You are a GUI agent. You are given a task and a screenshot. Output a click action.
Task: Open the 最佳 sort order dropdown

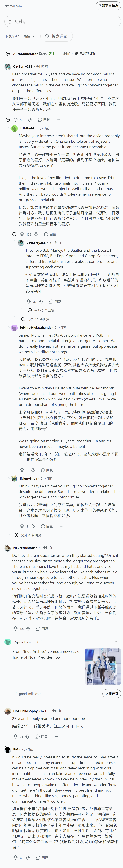(29, 36)
